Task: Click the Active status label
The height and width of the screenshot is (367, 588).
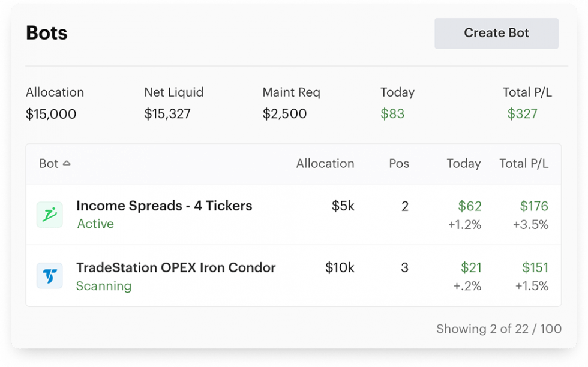Action: [x=96, y=224]
